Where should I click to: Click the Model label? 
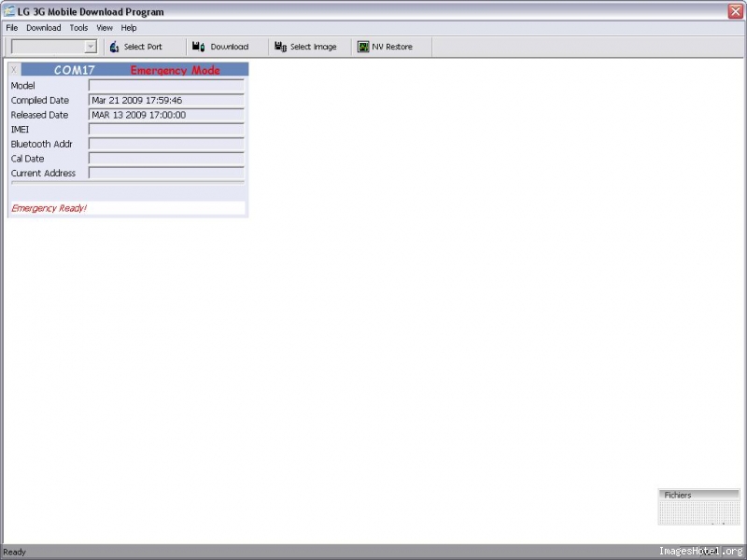click(22, 86)
